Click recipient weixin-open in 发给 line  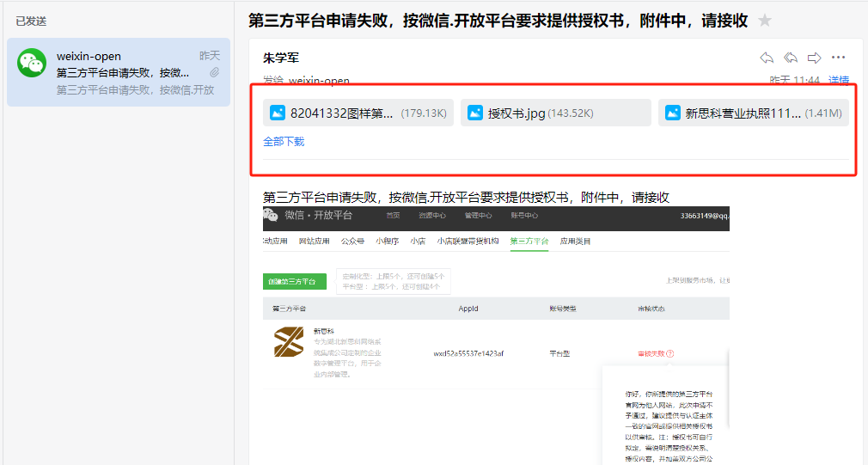(x=319, y=81)
